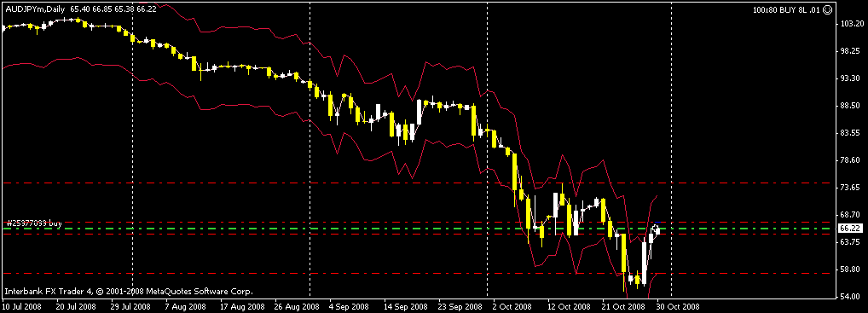Click the 78.60 price scale label

click(x=852, y=160)
